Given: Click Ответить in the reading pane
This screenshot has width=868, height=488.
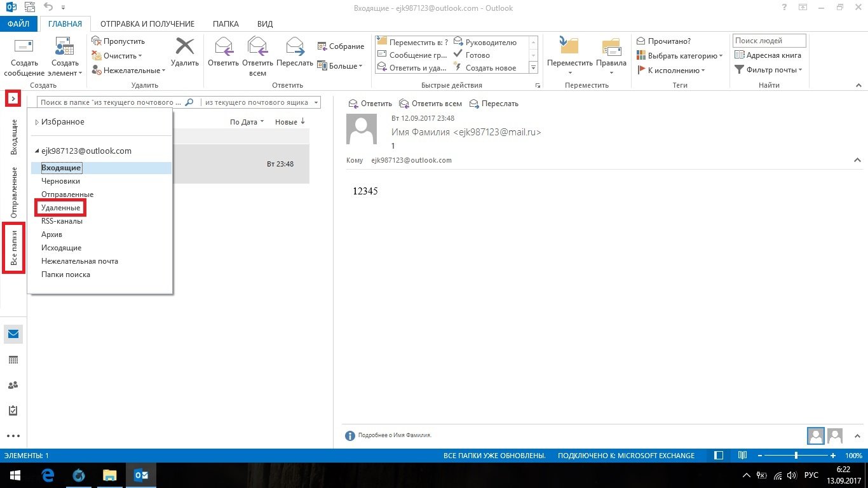Looking at the screenshot, I should [x=370, y=104].
